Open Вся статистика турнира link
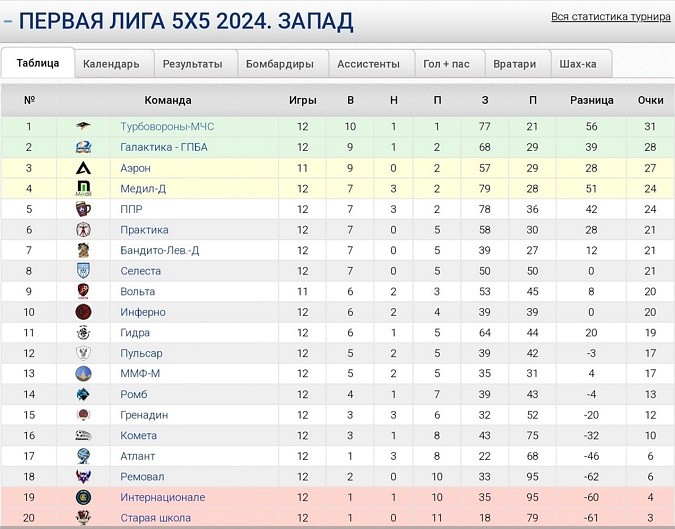The width and height of the screenshot is (675, 529). tap(610, 18)
